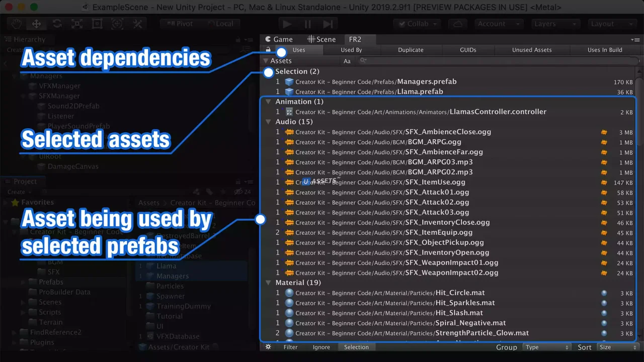Advance one frame with the Step button

point(328,24)
